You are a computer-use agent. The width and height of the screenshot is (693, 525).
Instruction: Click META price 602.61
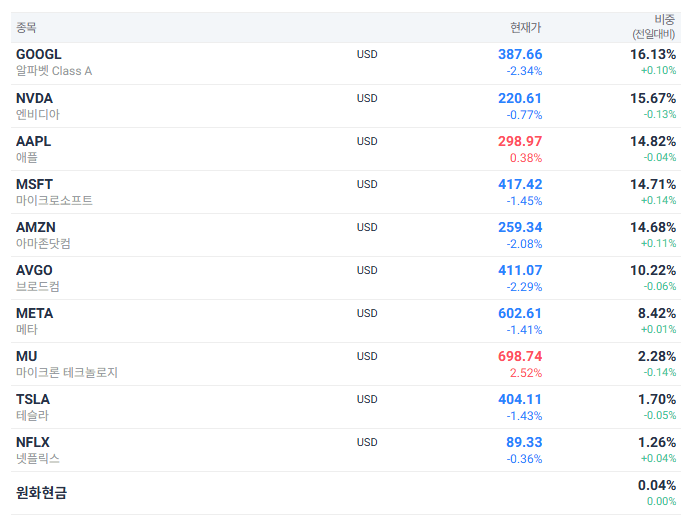[520, 313]
